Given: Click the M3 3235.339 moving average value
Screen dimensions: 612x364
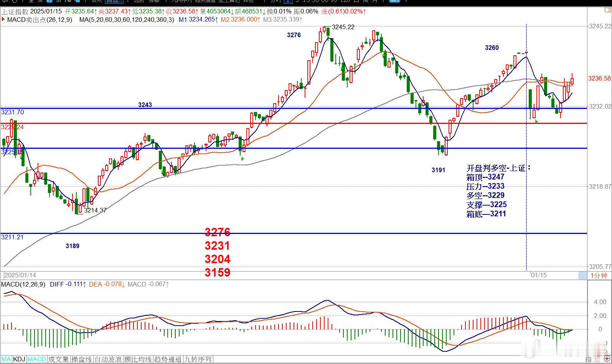Looking at the screenshot, I should click(x=283, y=19).
